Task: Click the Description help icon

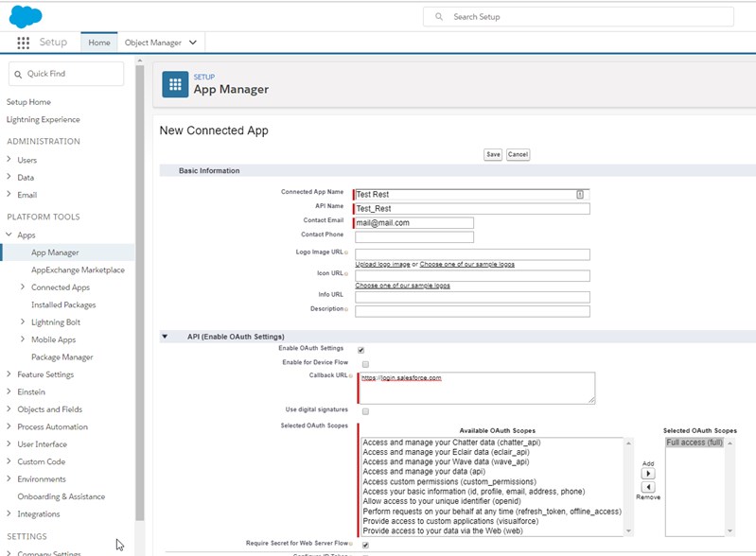Action: coord(346,309)
